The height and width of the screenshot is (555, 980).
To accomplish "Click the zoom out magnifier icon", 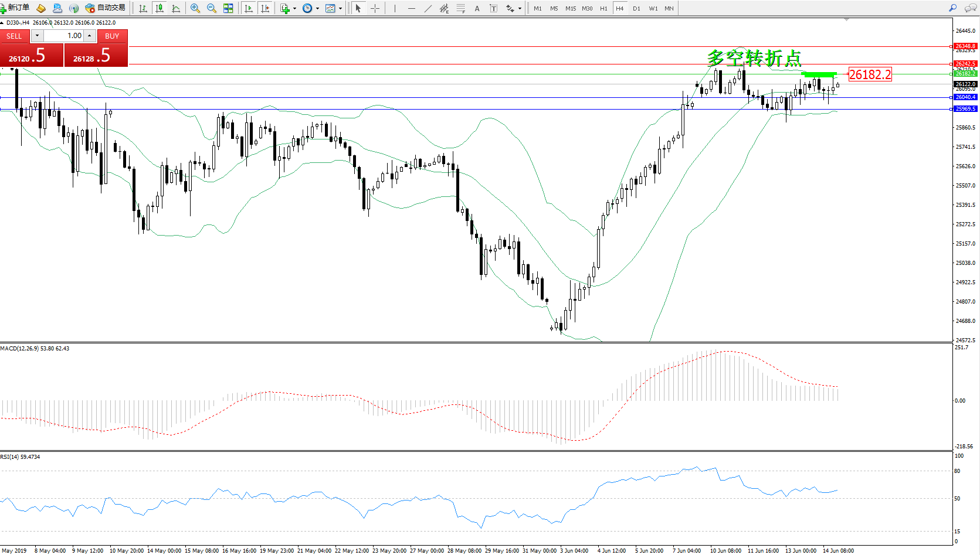I will pyautogui.click(x=212, y=8).
